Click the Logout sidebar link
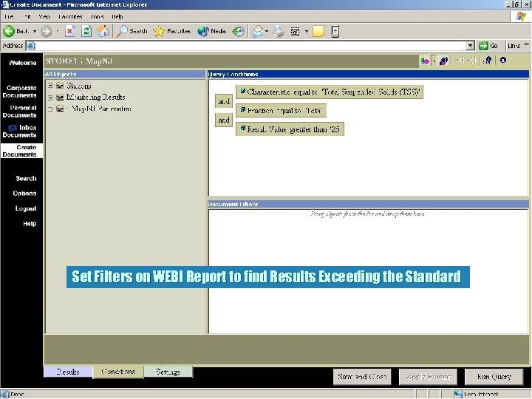This screenshot has width=532, height=399. pos(26,208)
